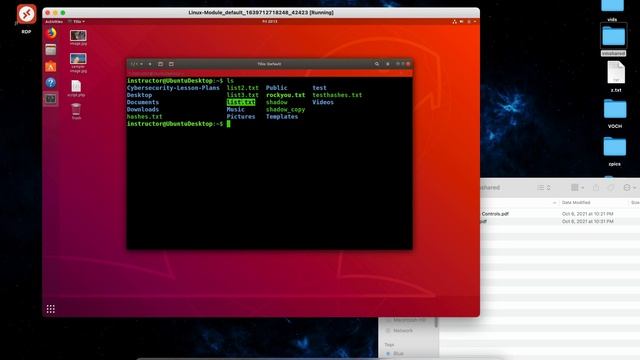The image size is (640, 360).
Task: Select the highlighted shared folder on Mac desktop
Action: [613, 40]
